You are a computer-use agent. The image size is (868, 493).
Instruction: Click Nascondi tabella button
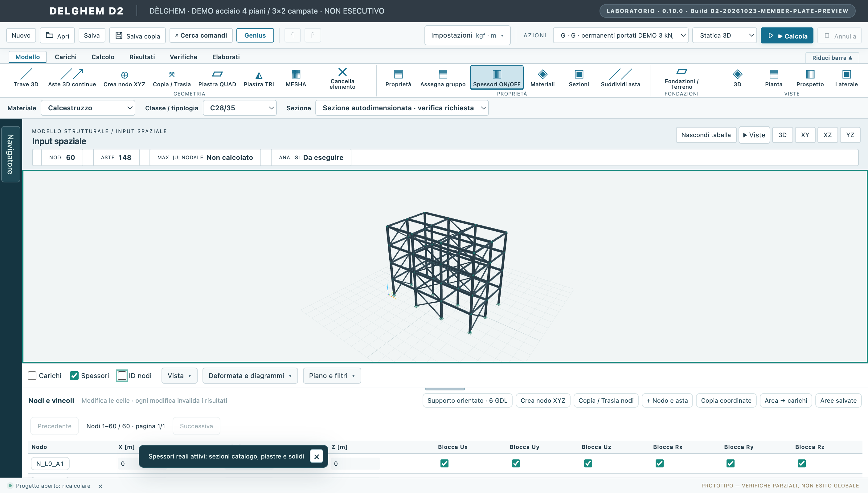click(706, 135)
